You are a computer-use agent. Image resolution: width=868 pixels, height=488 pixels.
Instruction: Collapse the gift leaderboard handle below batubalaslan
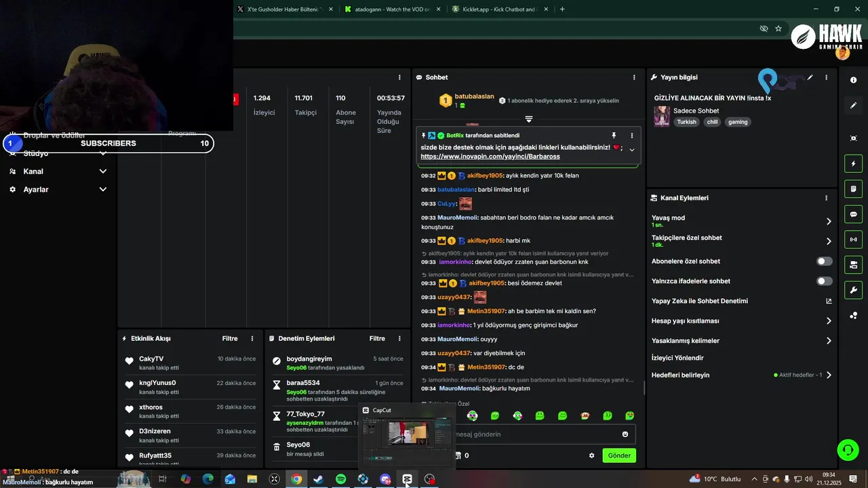(529, 119)
